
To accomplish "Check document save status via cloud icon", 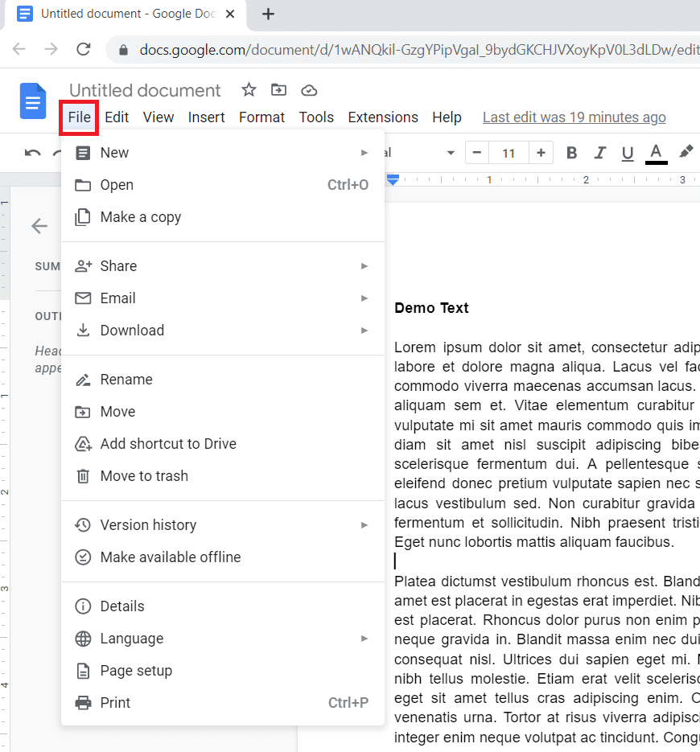I will pos(309,90).
